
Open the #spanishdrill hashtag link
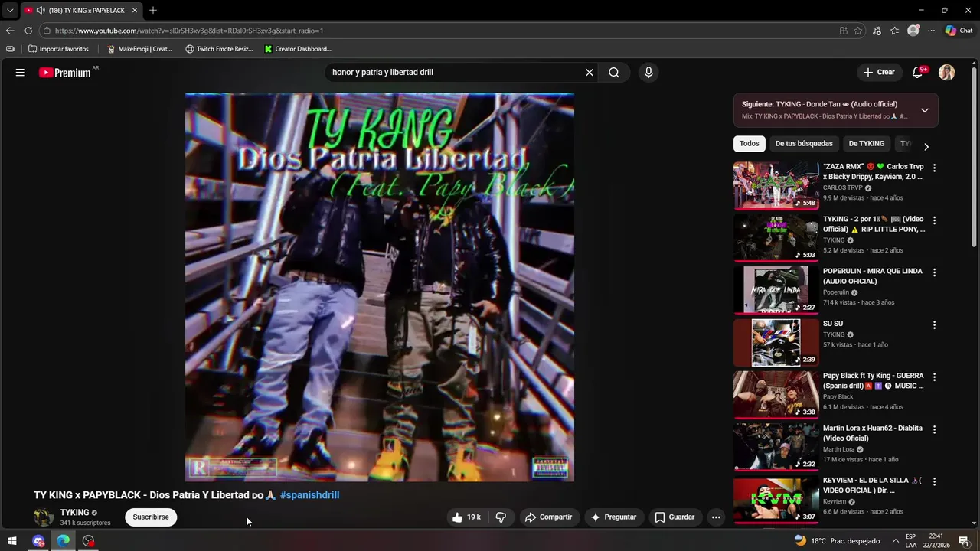coord(309,495)
